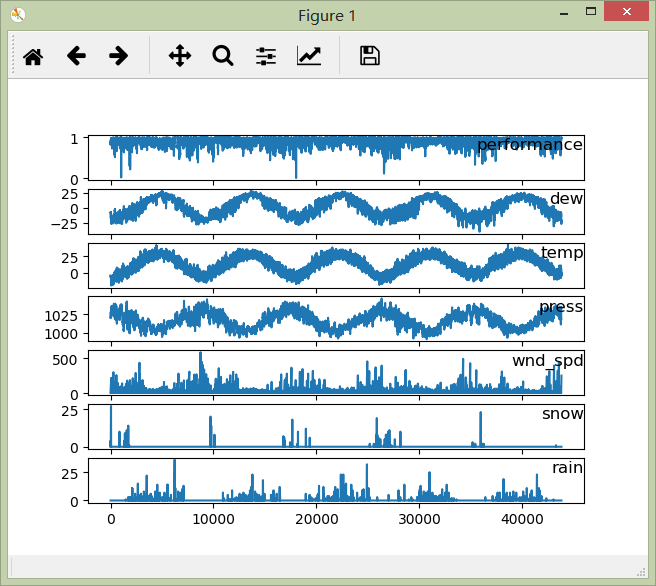
Task: Select the Pan axes tool
Action: 180,56
